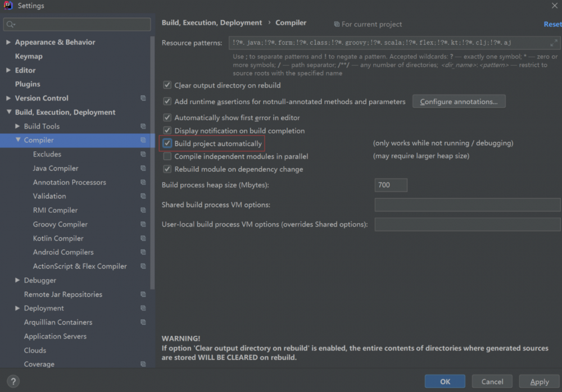
Task: Click project-level icon beside Java Compiler
Action: coord(143,168)
